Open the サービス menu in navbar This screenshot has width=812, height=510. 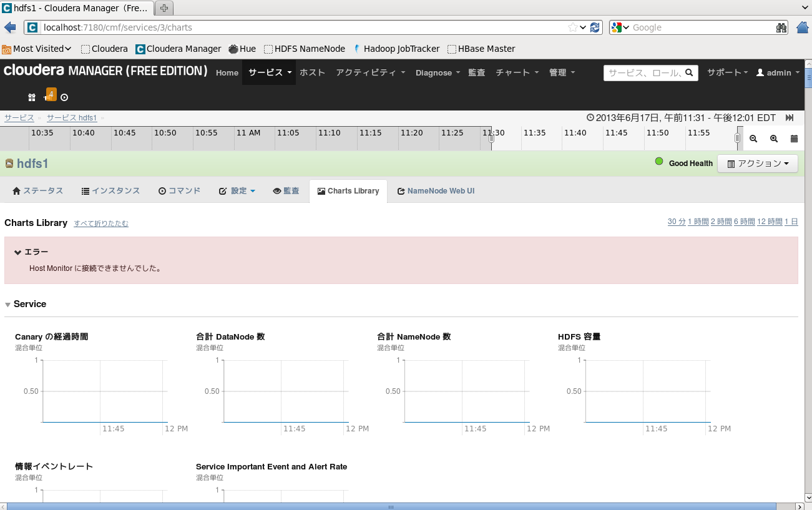269,72
